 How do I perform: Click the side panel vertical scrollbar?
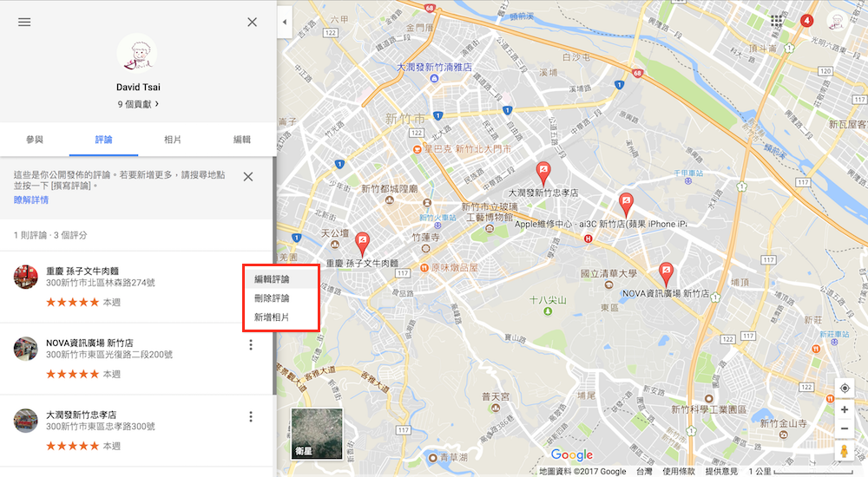click(x=274, y=276)
